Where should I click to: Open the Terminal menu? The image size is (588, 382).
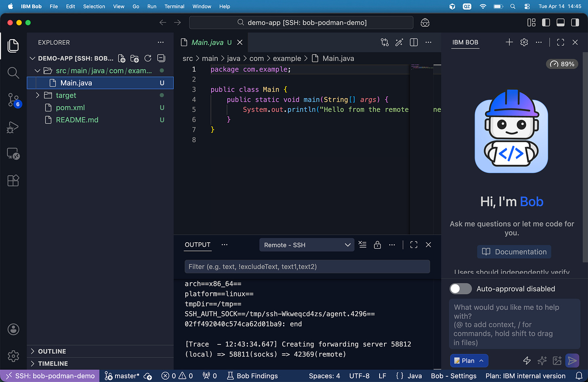[174, 6]
